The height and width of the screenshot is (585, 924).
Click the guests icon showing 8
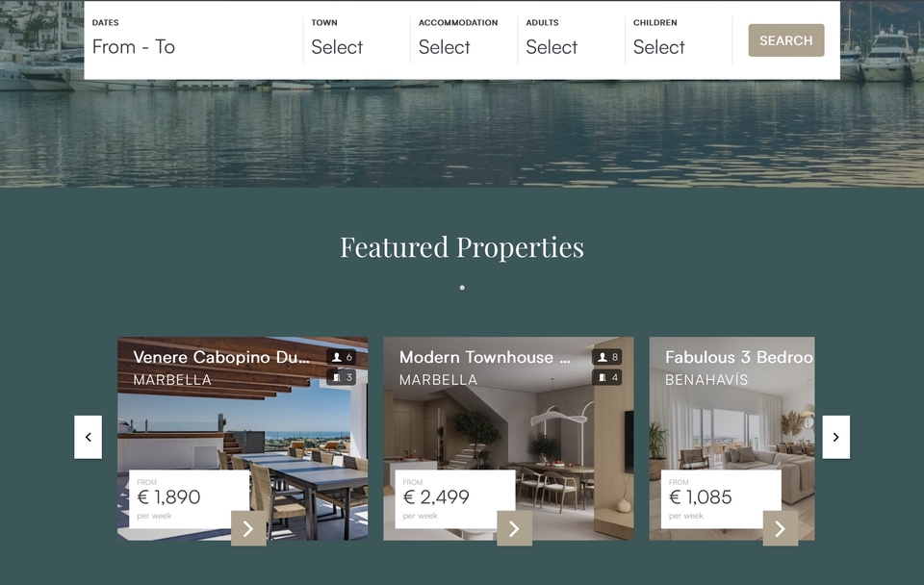(x=607, y=357)
